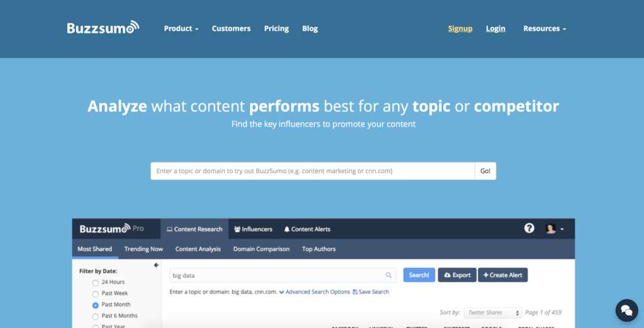Click the Save Search link
Screen dimensions: 644x328
[x=371, y=292]
